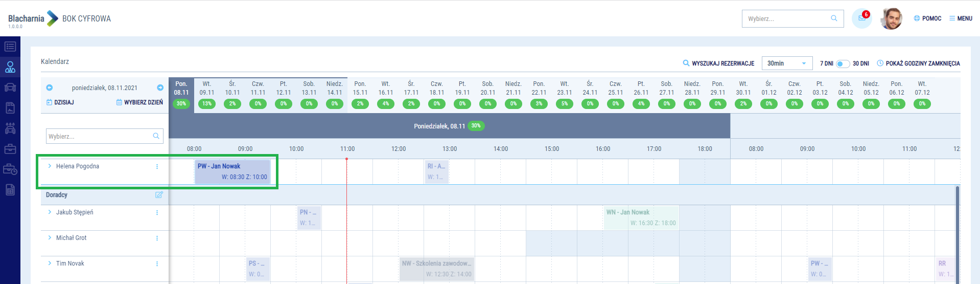Open the 30min interval dropdown
Screen dimensions: 980x284
[787, 63]
